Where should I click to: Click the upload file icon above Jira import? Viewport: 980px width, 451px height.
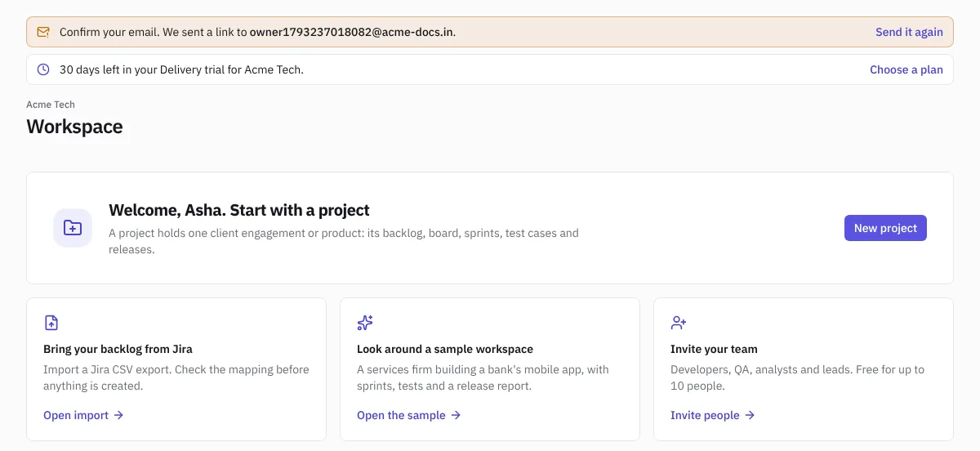pos(51,323)
